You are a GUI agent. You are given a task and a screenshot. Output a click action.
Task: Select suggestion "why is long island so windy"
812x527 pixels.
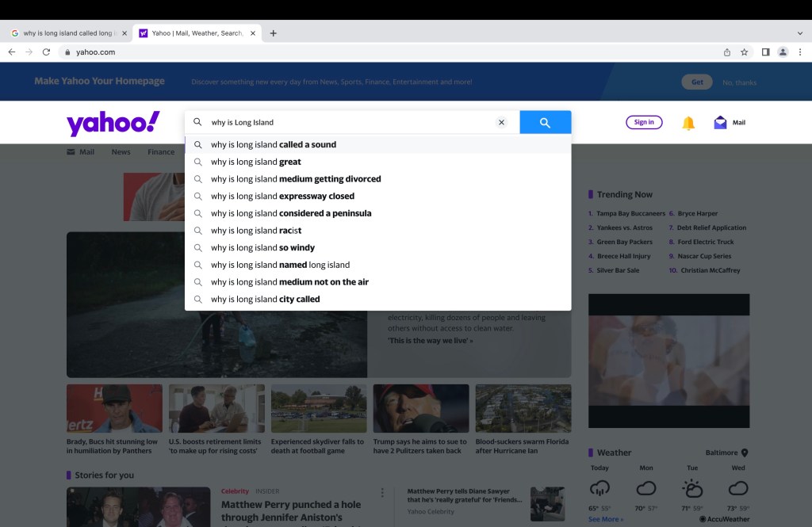[262, 248]
